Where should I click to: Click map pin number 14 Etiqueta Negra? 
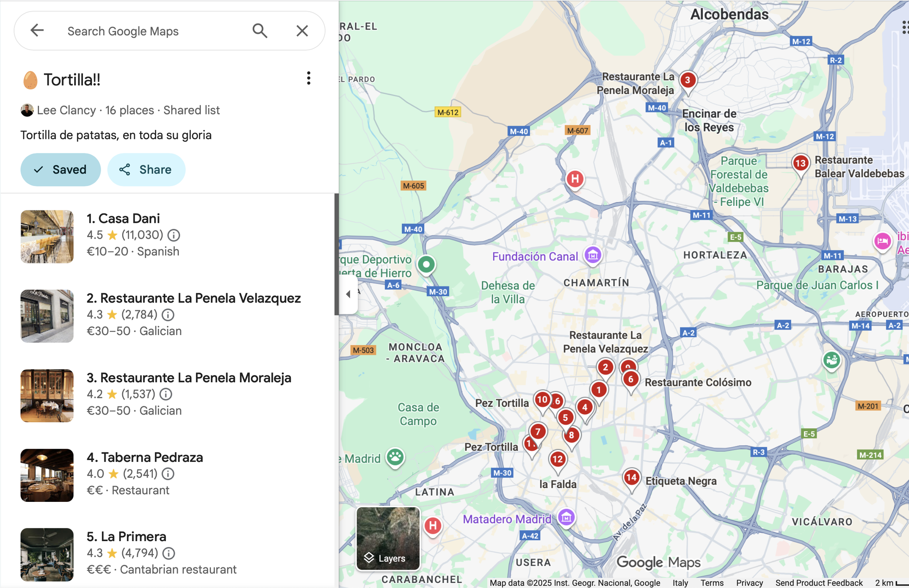point(631,477)
